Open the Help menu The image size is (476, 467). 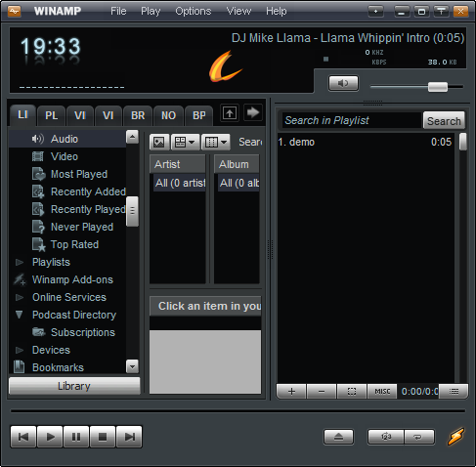click(x=277, y=11)
